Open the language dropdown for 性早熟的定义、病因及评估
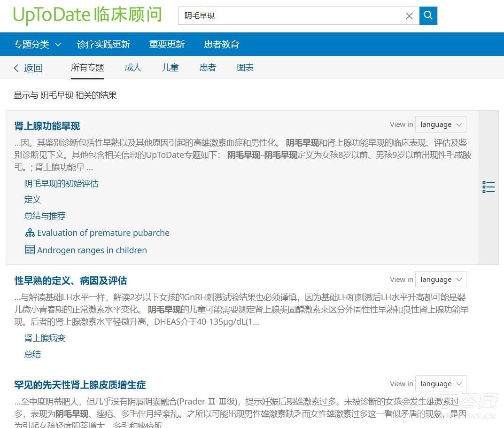 [440, 279]
